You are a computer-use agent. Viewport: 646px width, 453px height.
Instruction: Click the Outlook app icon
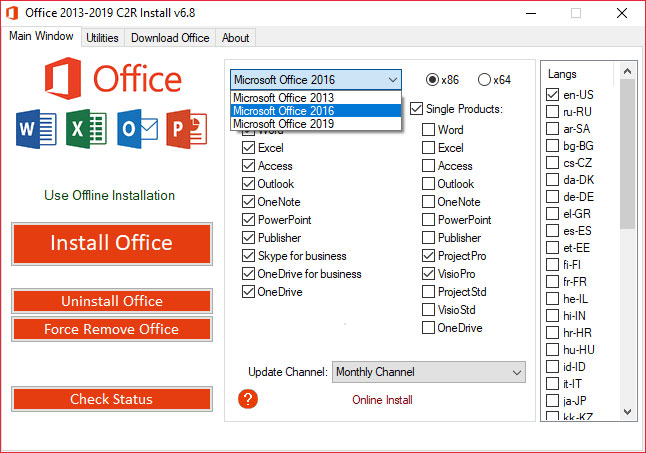[x=137, y=129]
